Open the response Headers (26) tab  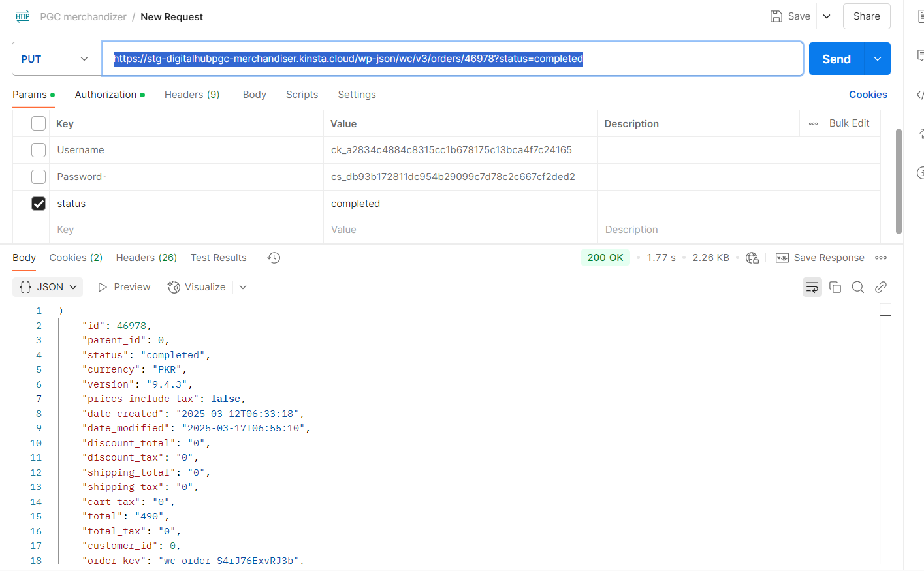pos(146,258)
